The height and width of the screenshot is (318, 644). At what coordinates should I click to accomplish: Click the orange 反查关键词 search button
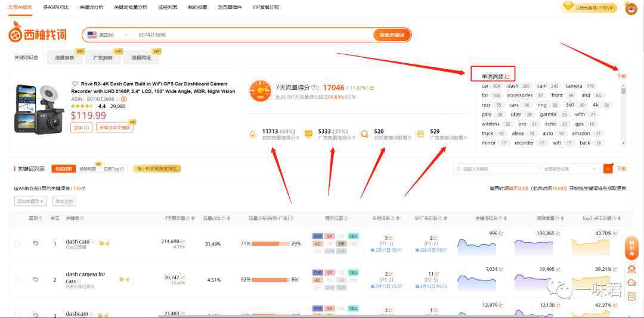pyautogui.click(x=392, y=35)
